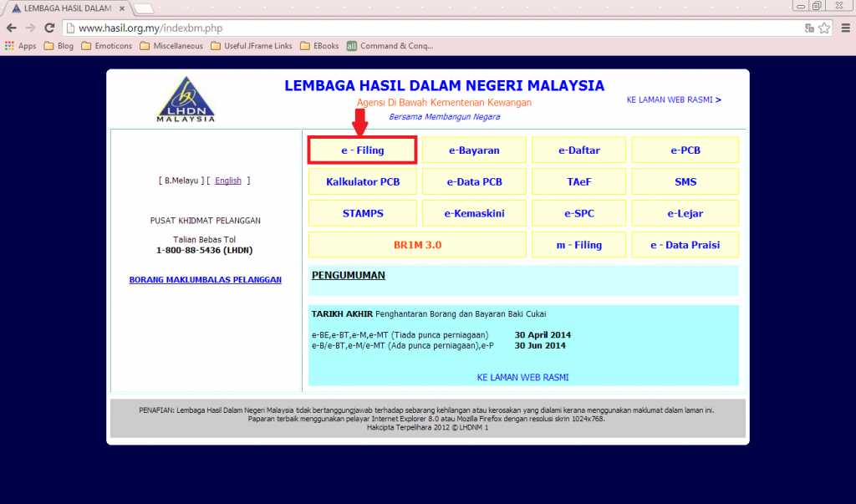The height and width of the screenshot is (504, 856).
Task: Open the e-Data PCB button
Action: coord(474,182)
